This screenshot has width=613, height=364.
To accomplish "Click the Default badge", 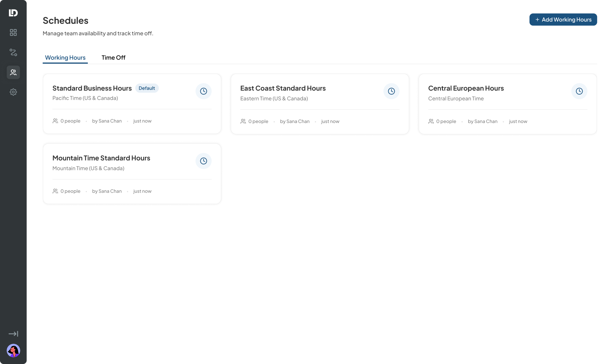I will coord(147,88).
